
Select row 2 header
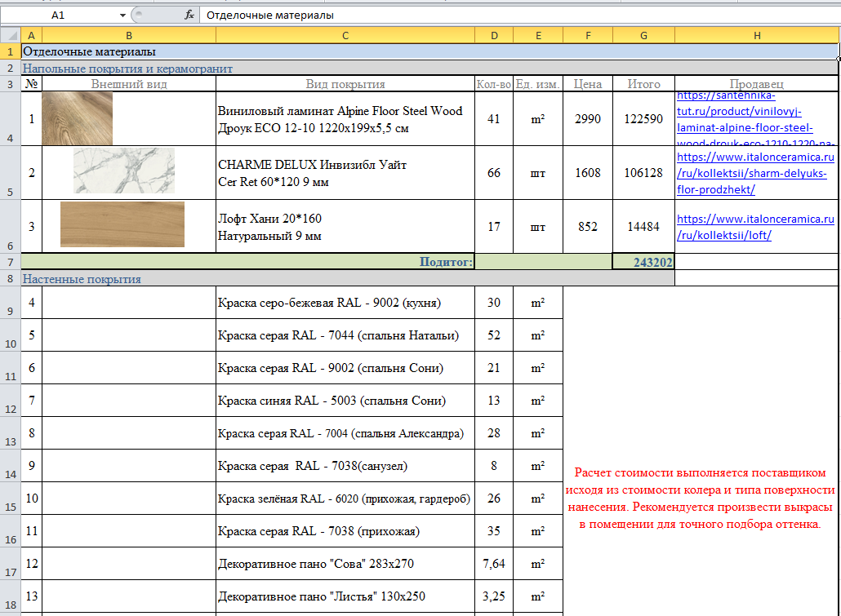pyautogui.click(x=10, y=68)
